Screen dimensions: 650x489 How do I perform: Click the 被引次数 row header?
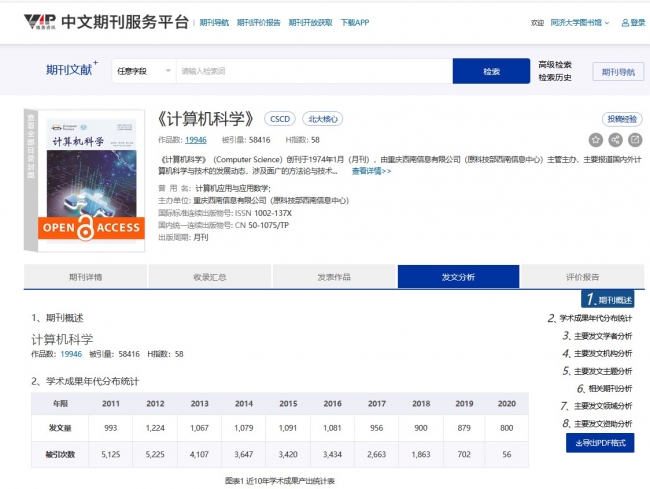(x=60, y=454)
